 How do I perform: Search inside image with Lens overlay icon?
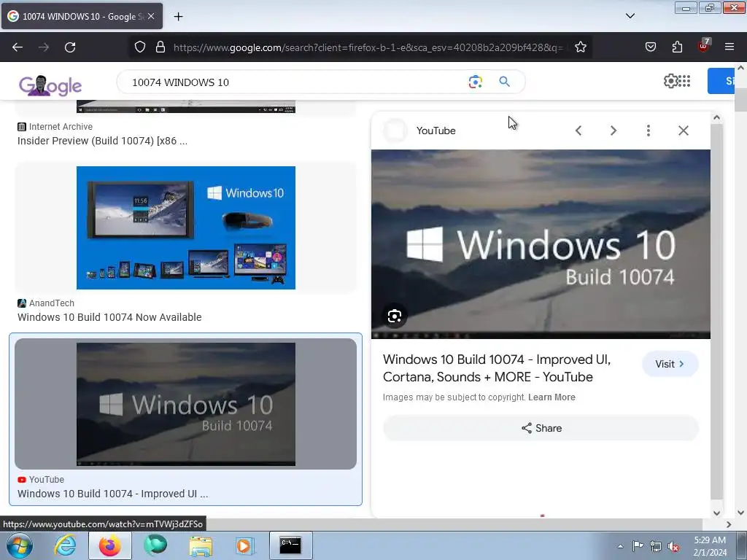[x=395, y=316]
